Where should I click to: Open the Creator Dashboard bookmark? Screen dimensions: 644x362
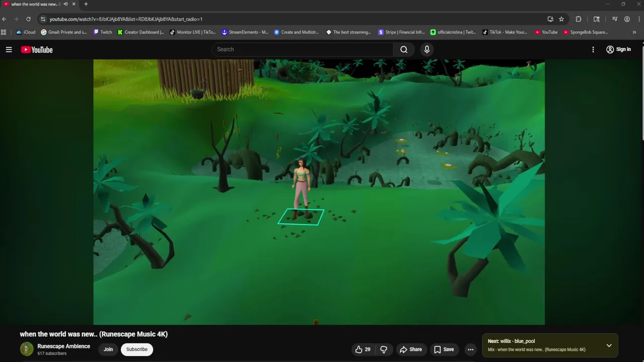coord(141,32)
